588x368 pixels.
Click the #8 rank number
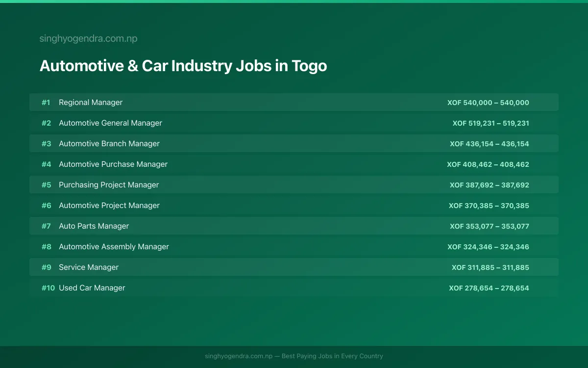46,247
